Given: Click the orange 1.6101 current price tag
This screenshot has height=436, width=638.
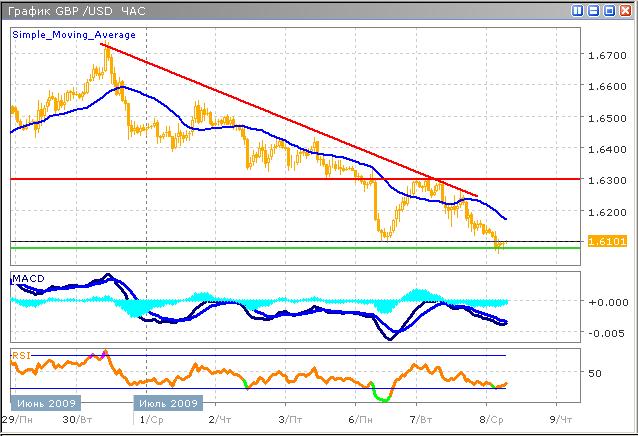Looking at the screenshot, I should (608, 241).
